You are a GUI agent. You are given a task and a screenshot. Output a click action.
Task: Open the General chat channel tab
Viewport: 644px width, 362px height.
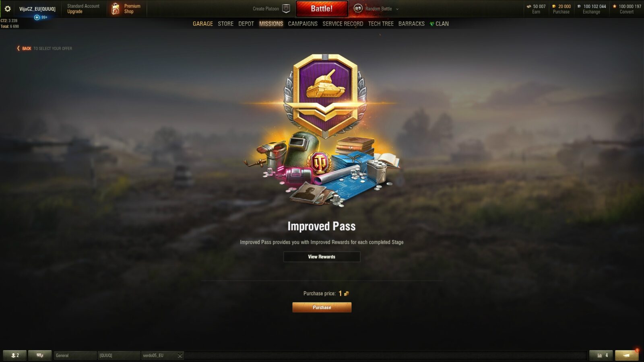[x=75, y=356]
